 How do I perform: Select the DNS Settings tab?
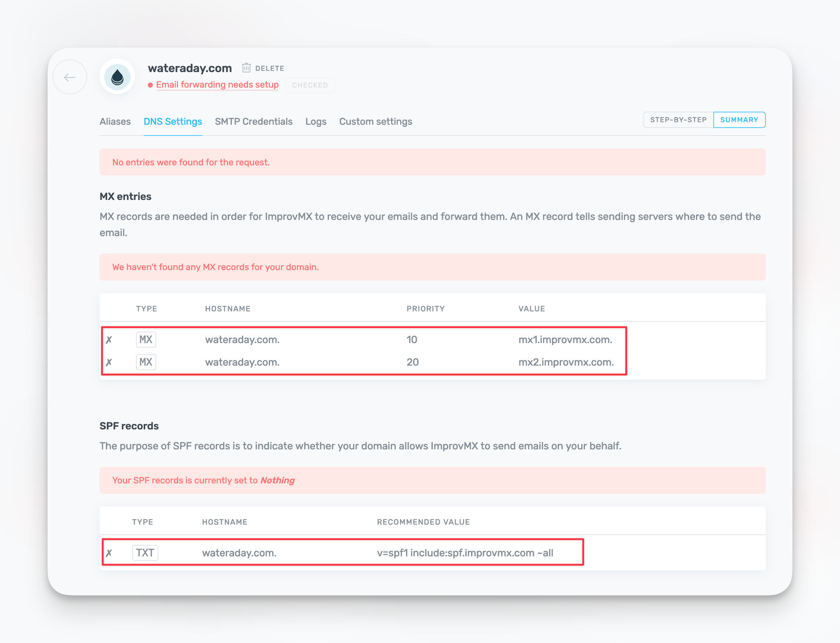pyautogui.click(x=173, y=121)
